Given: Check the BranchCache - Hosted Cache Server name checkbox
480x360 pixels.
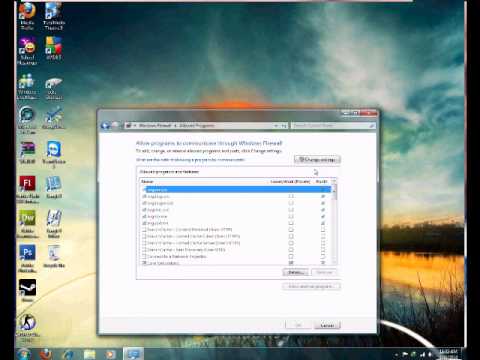Looking at the screenshot, I should tap(144, 243).
